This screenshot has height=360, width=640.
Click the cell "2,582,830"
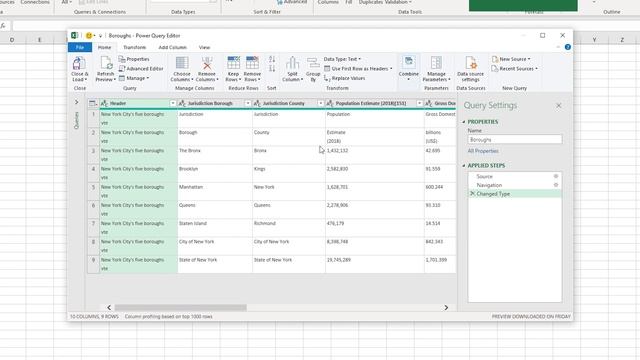point(375,173)
